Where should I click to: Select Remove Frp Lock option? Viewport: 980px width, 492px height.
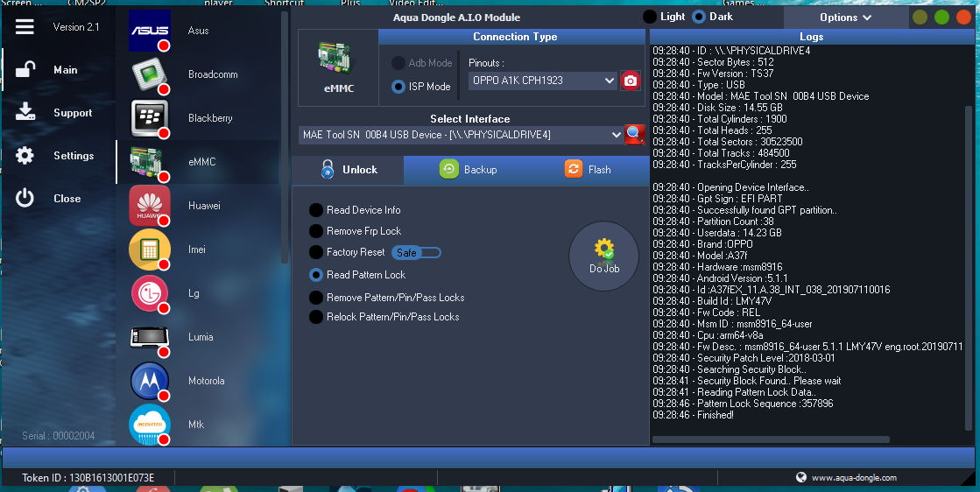(316, 232)
